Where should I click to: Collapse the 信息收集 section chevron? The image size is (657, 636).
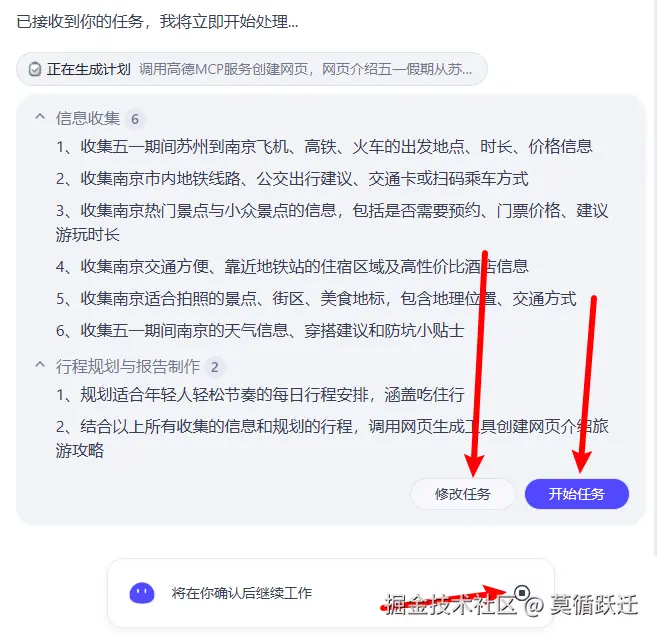(40, 117)
